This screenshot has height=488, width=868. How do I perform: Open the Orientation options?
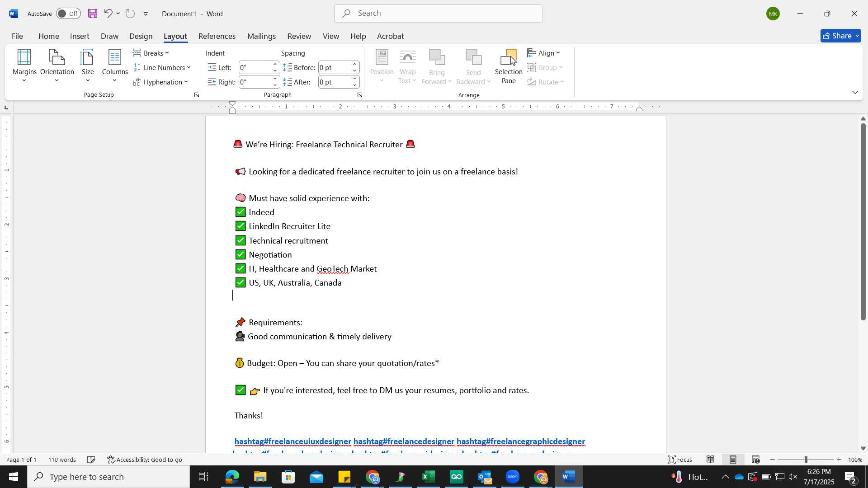[x=57, y=66]
